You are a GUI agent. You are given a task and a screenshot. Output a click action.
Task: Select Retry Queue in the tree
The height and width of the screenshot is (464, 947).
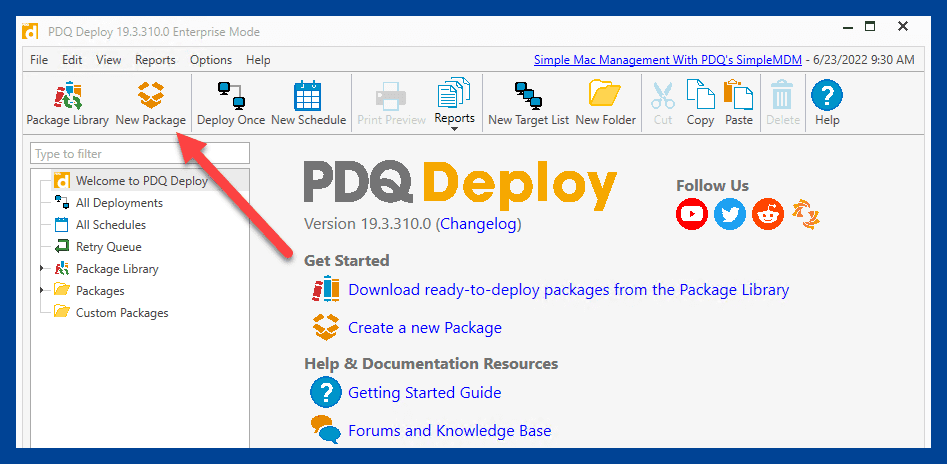tap(109, 246)
